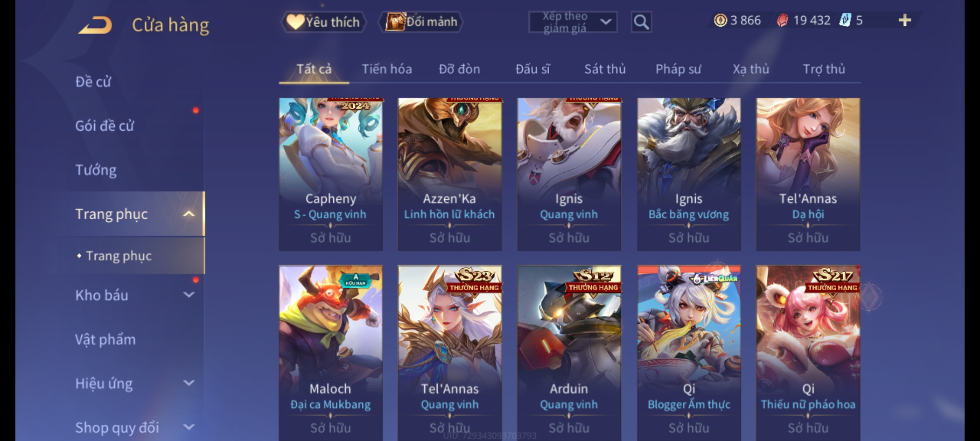980x441 pixels.
Task: Select the Capheny S-Quang vinh skin card
Action: tap(331, 174)
